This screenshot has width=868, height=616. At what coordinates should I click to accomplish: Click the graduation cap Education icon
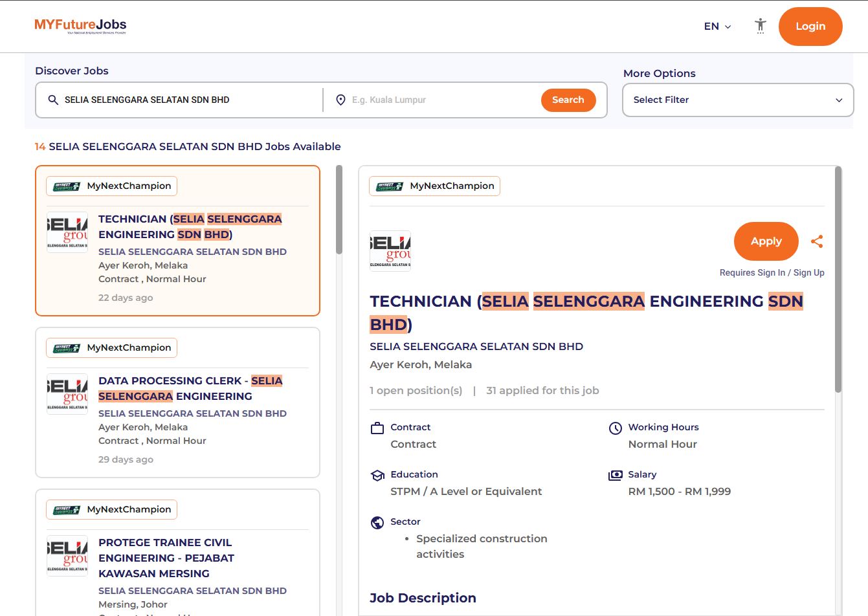tap(377, 476)
